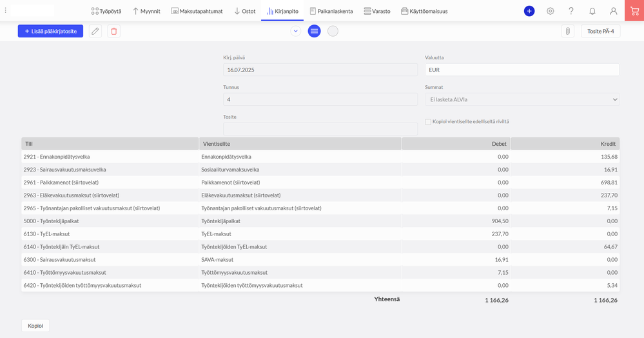Open settings gear icon
Screen dimensions: 644x338
pyautogui.click(x=550, y=11)
